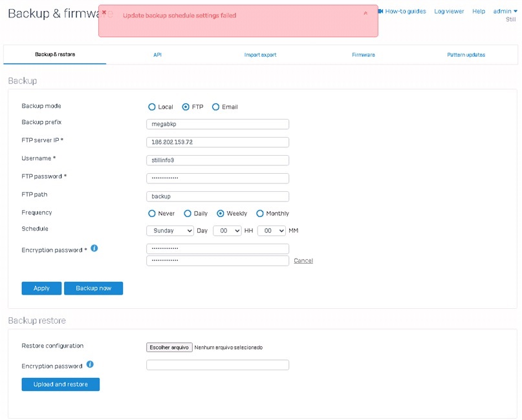Viewport: 522px width, 420px height.
Task: Open How-to guides link
Action: pyautogui.click(x=406, y=11)
